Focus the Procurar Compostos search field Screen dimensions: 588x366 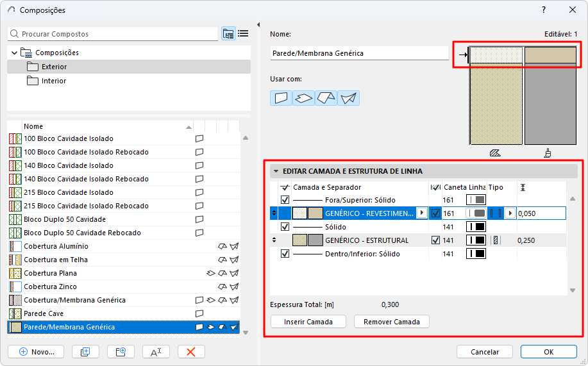tap(113, 34)
